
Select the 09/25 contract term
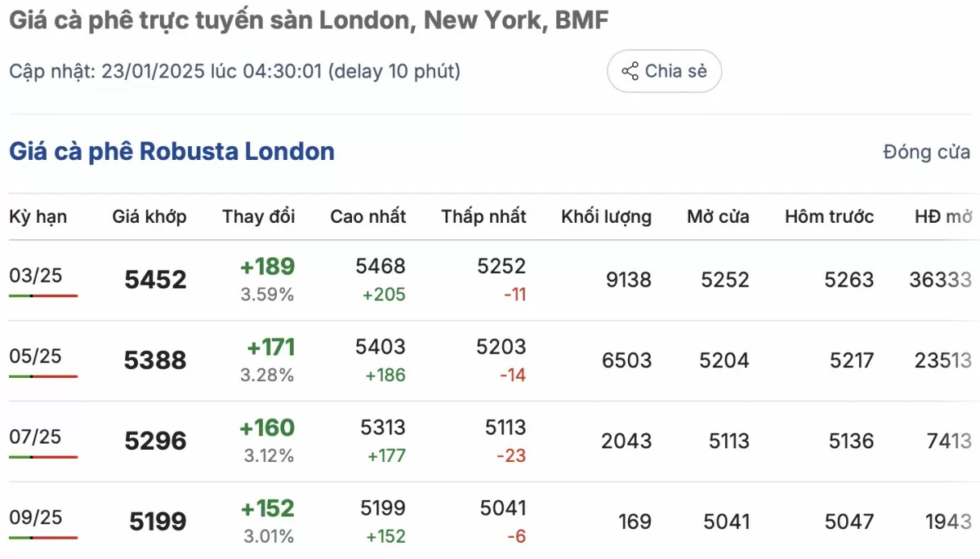[35, 517]
